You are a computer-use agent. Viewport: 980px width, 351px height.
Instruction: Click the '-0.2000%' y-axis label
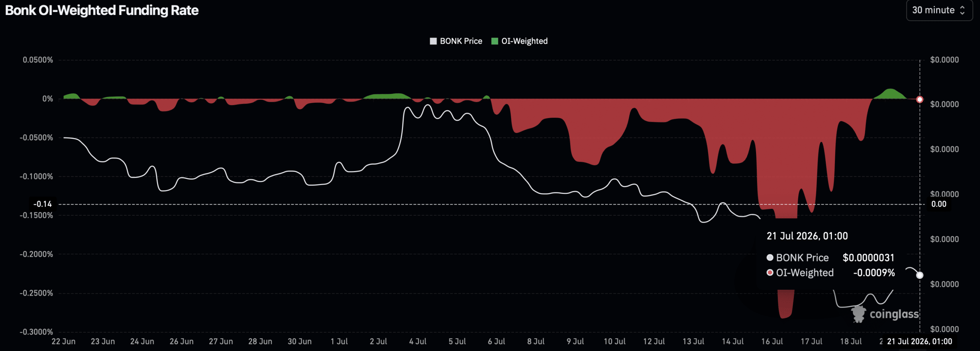(x=36, y=254)
